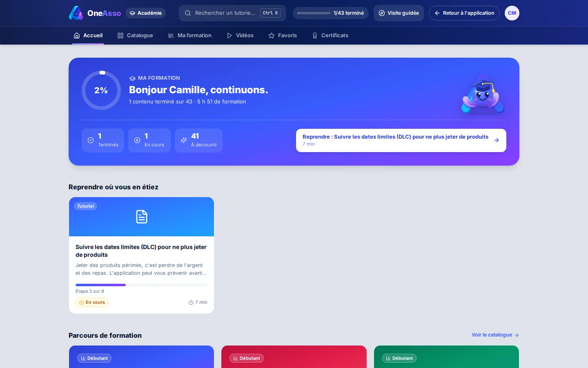The image size is (588, 368).
Task: Click the Ctrl K shortcut hint
Action: point(270,13)
